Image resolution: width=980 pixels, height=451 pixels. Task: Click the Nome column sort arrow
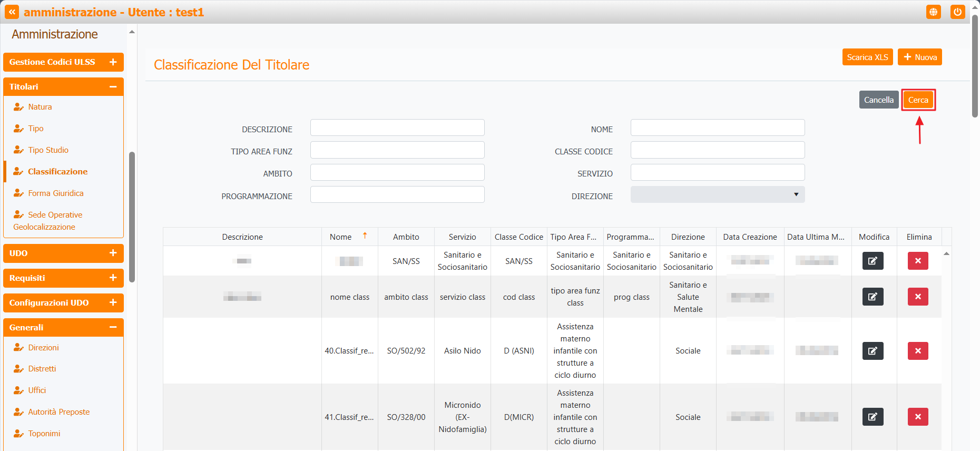coord(365,236)
